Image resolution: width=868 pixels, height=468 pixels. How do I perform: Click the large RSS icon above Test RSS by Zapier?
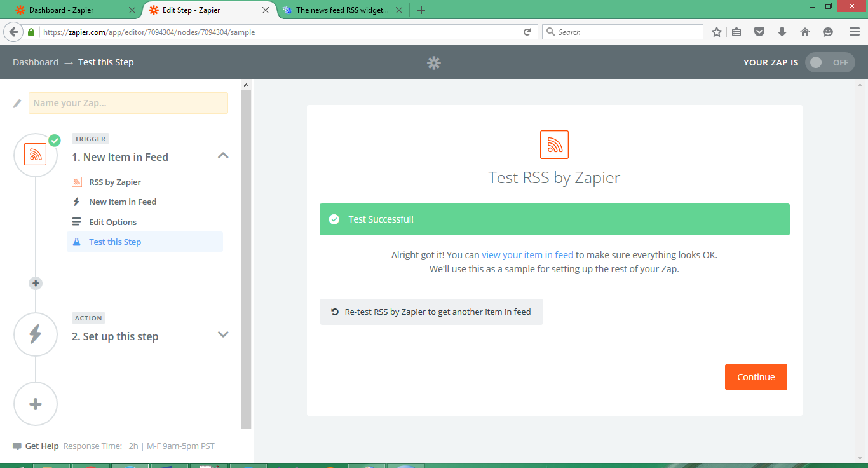tap(554, 144)
